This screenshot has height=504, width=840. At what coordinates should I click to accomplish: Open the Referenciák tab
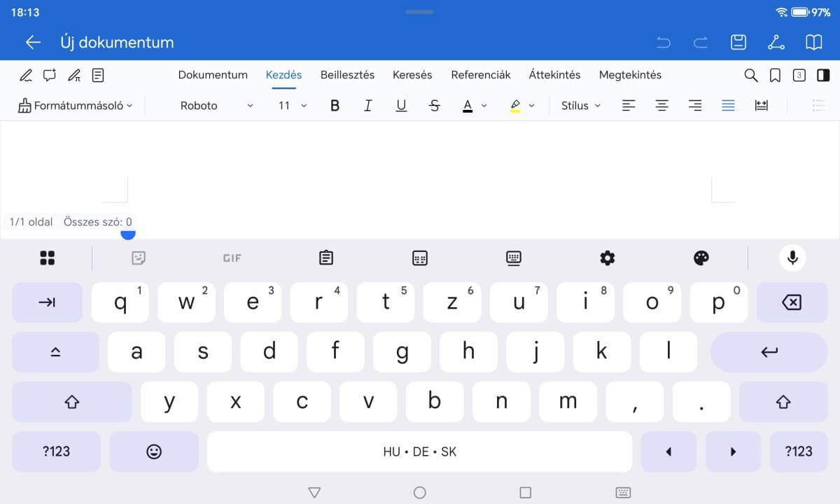[x=480, y=75]
